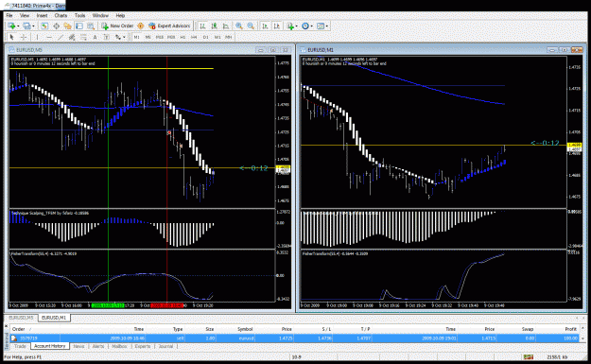Zoom in on the chart
Image resolution: width=591 pixels, height=364 pixels.
point(239,26)
